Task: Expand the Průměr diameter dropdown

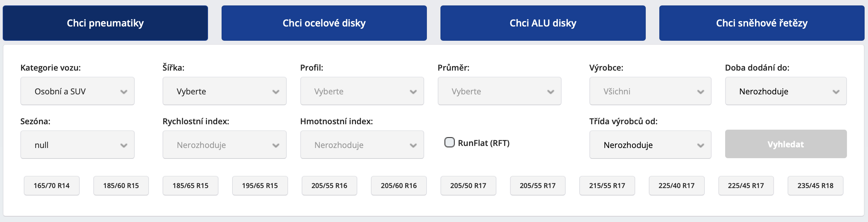Action: pos(499,91)
